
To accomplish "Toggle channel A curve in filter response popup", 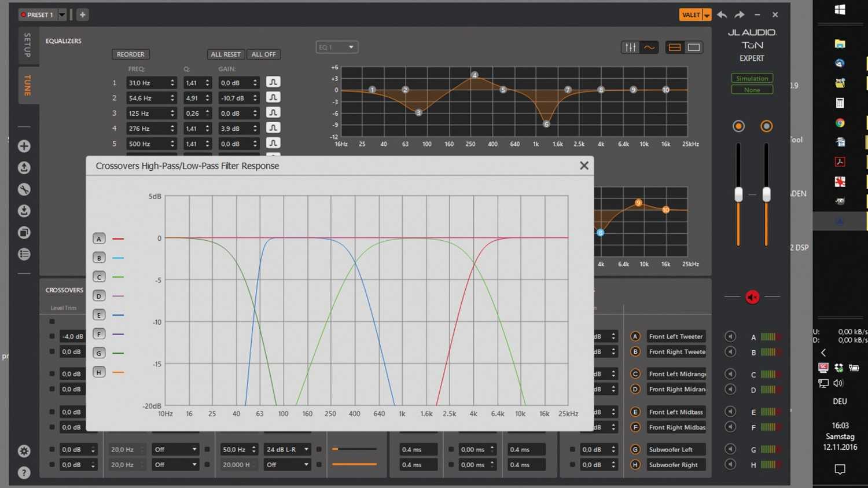I will click(x=99, y=239).
